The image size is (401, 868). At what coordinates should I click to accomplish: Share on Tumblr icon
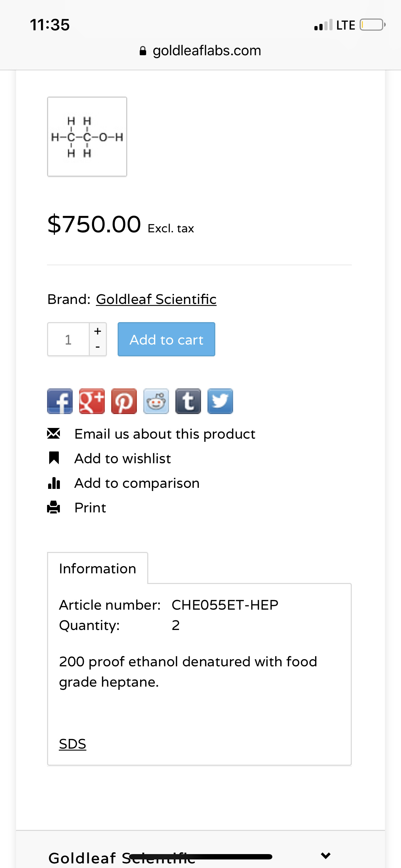point(188,401)
